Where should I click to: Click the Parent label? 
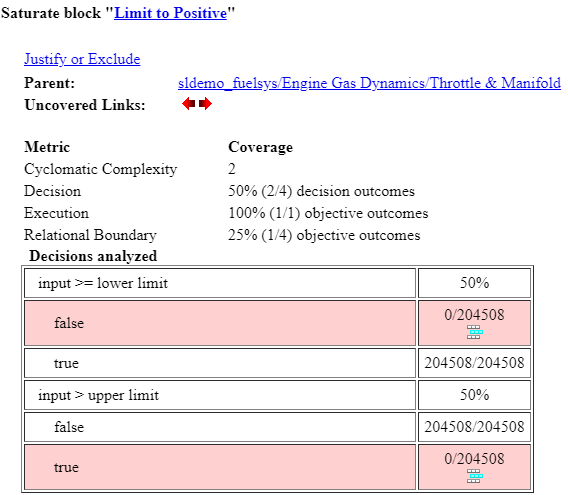[x=50, y=83]
